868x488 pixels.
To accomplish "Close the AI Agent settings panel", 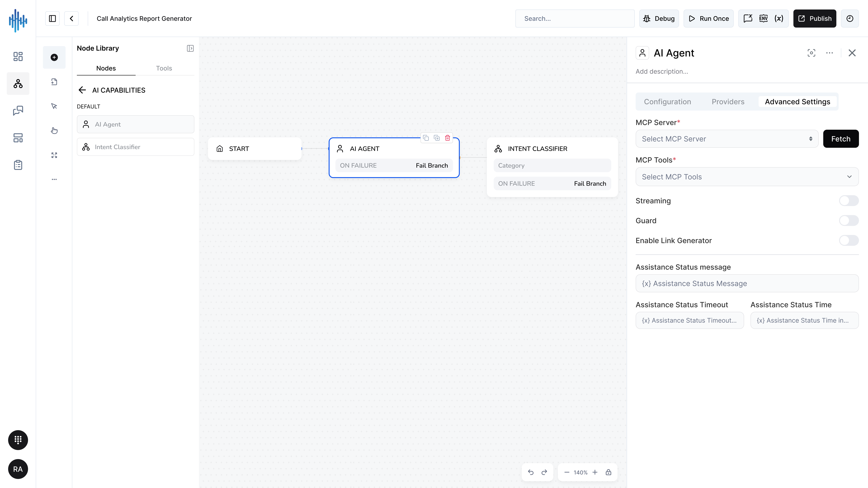I will click(852, 53).
